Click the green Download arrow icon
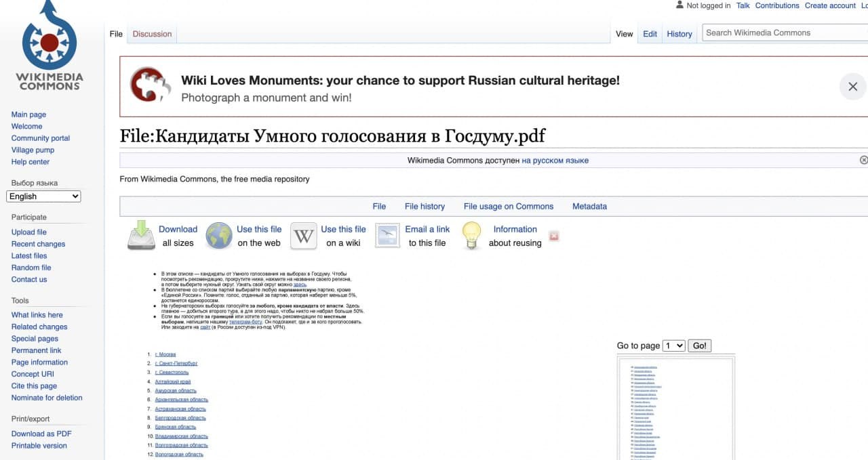This screenshot has width=868, height=460. pos(141,235)
